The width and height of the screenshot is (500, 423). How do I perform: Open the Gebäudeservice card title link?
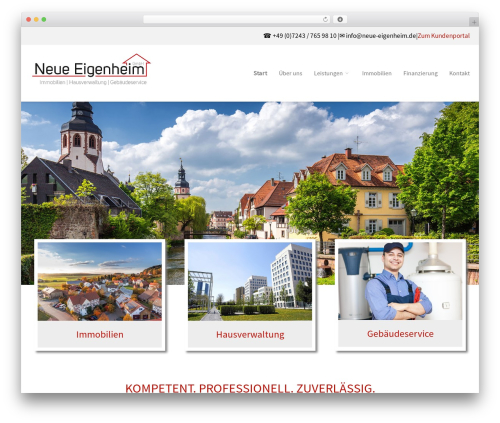(x=400, y=334)
